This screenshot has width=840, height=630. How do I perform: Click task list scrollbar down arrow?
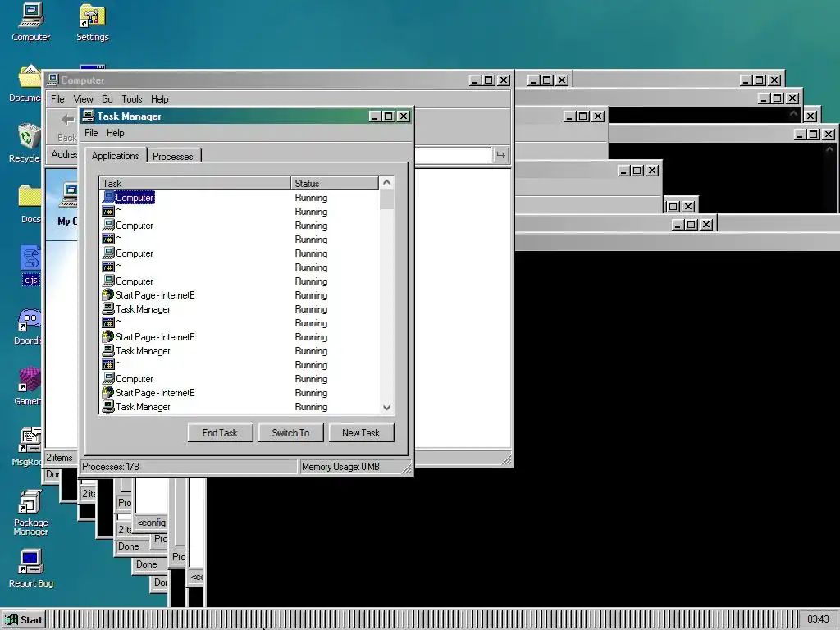(387, 407)
